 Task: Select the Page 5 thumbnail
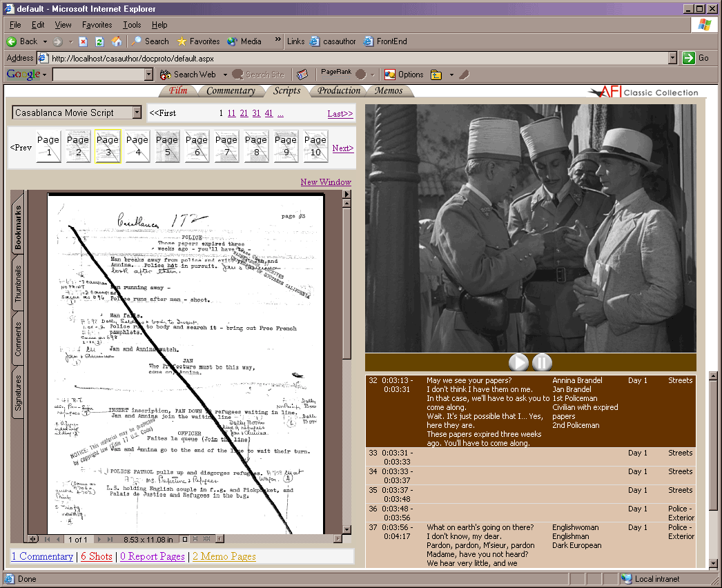[x=166, y=146]
